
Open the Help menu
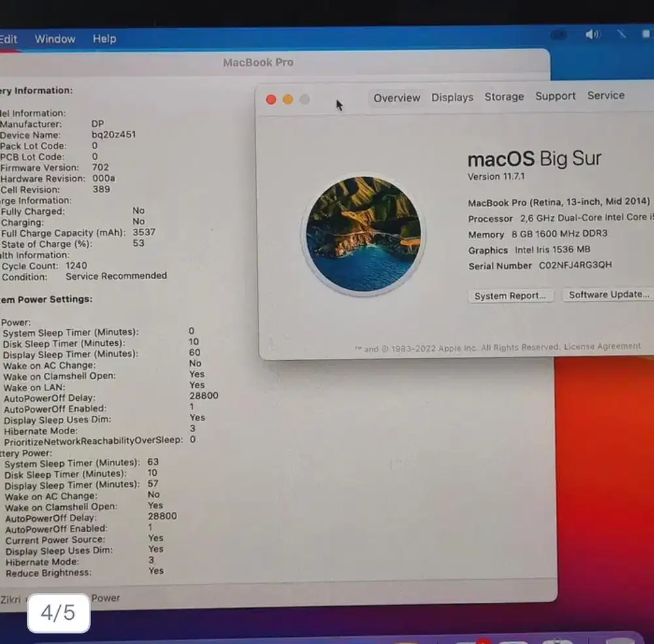point(104,39)
